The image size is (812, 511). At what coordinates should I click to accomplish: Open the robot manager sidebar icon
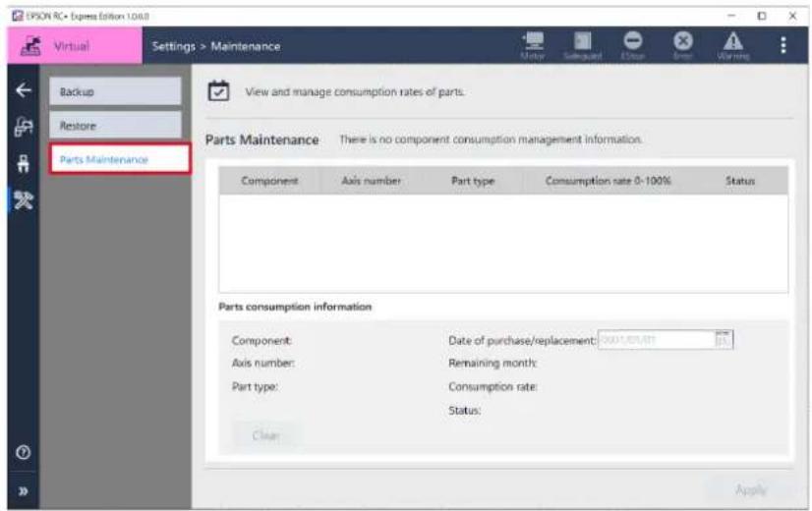pos(24,127)
